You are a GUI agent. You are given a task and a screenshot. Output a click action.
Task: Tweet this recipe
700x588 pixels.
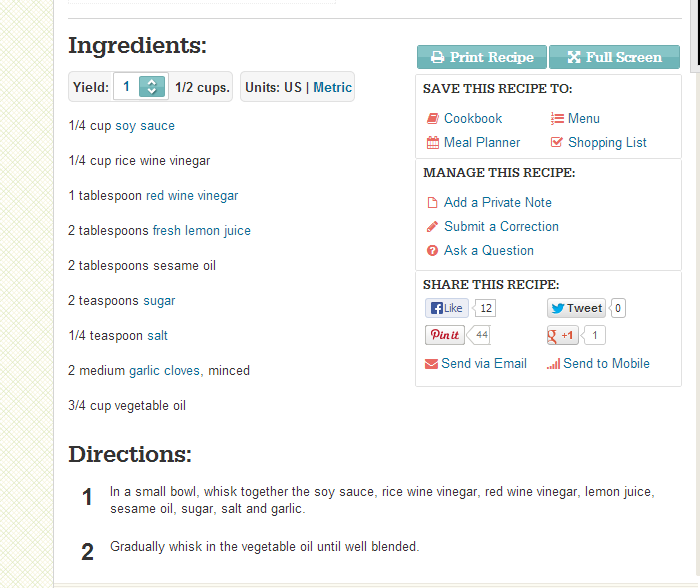point(576,308)
